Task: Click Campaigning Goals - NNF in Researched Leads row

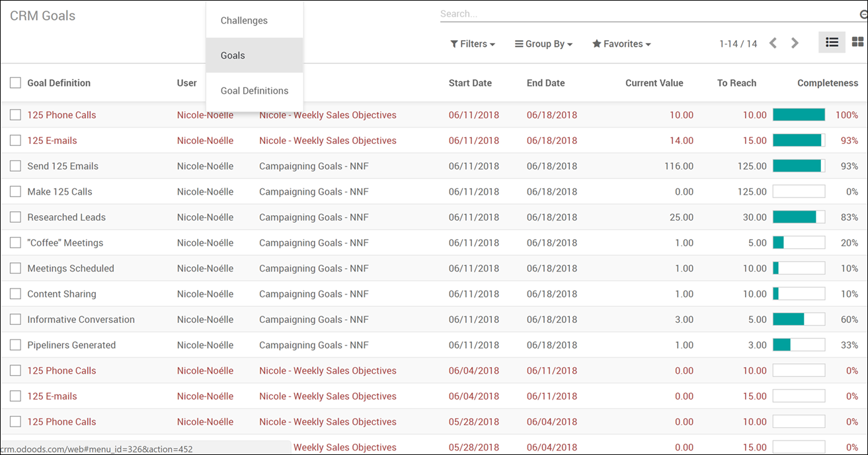Action: click(x=314, y=217)
